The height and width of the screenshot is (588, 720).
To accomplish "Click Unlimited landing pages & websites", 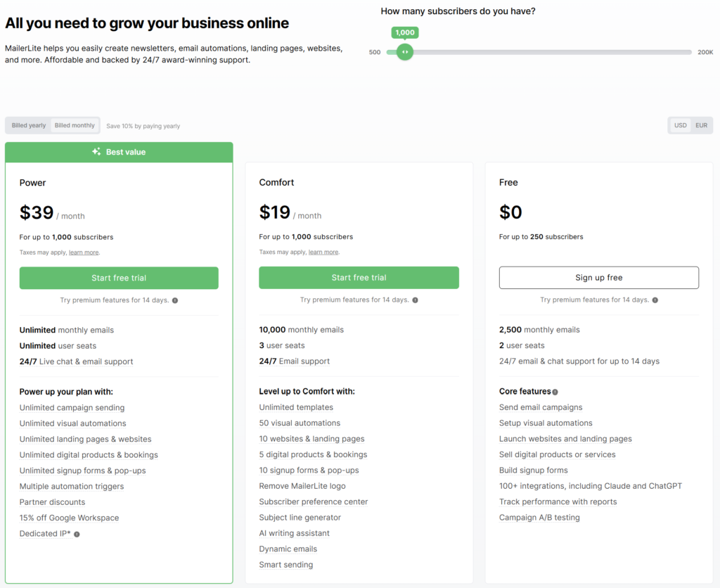I will (x=85, y=439).
